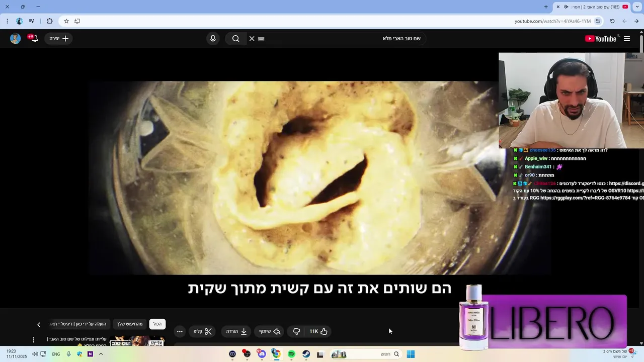Open the media control icon in toolbar
Image resolution: width=644 pixels, height=362 pixels.
coord(32,21)
